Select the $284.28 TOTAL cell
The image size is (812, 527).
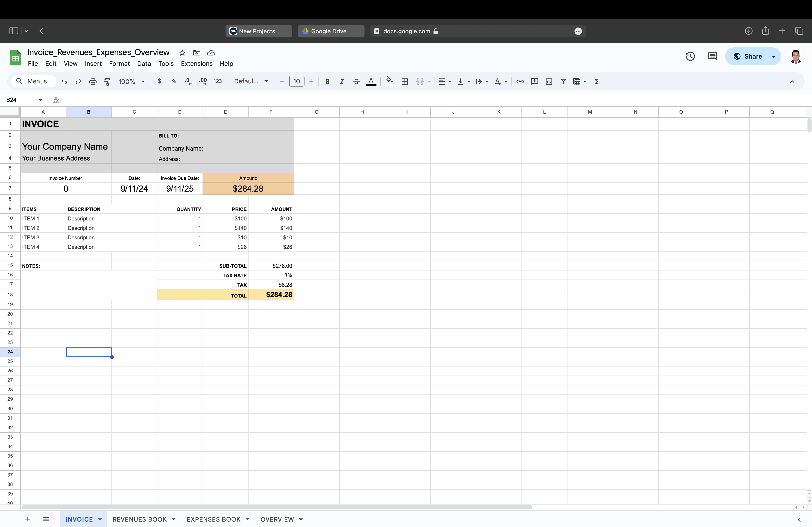[x=271, y=295]
